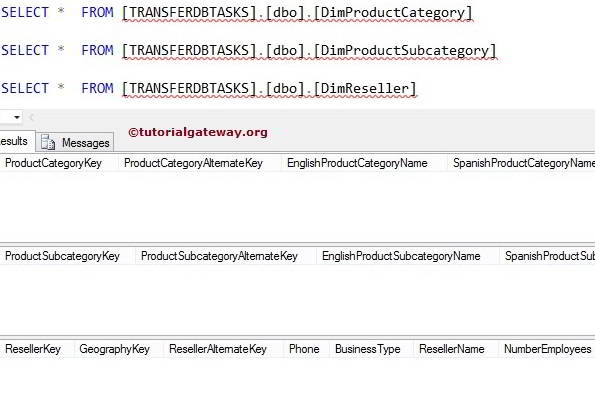The height and width of the screenshot is (419, 595).
Task: Click the FROM keyword of the DimProductSubcategory query
Action: click(97, 50)
